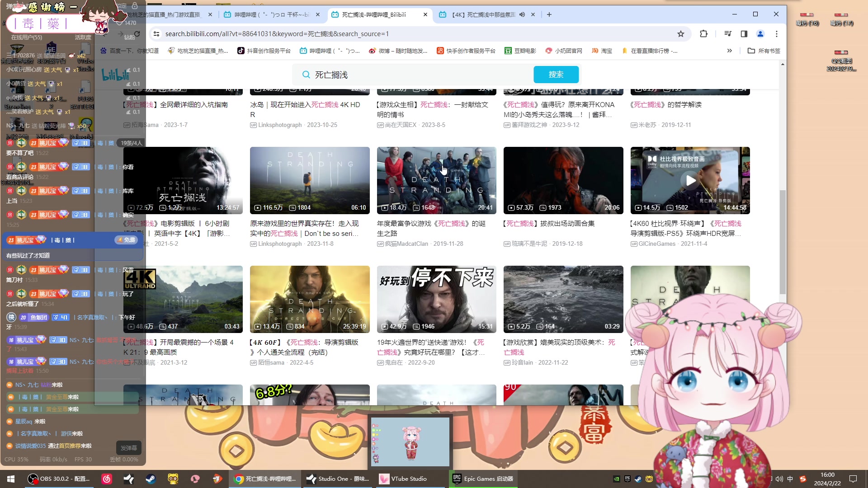Viewport: 868px width, 488px height.
Task: Play the 杜比视界 环绕声 video preview button
Action: click(x=690, y=180)
